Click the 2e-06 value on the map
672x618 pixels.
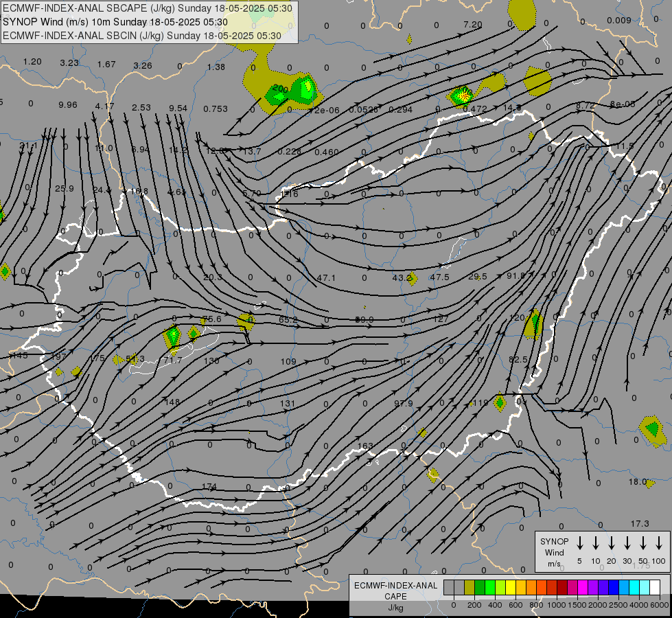point(327,111)
